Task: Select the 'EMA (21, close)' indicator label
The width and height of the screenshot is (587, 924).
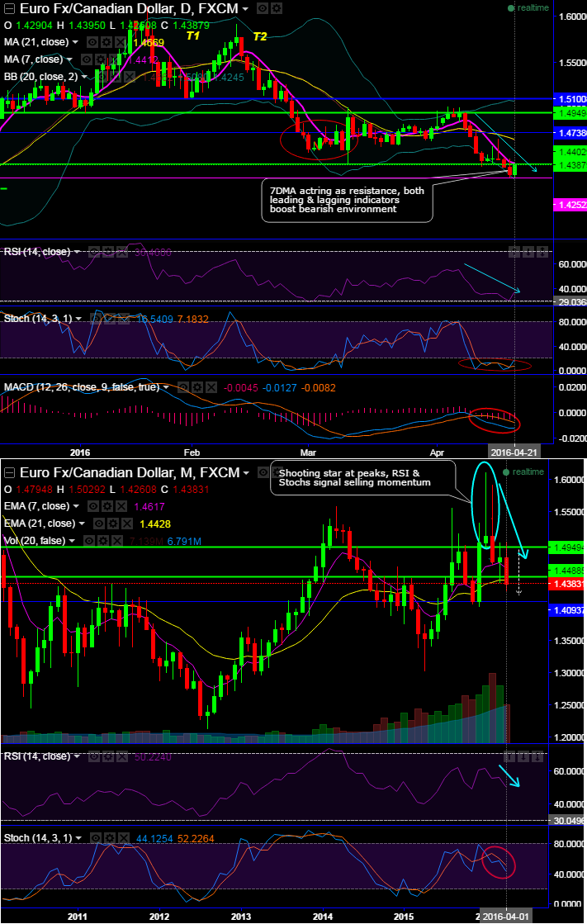Action: coord(40,524)
